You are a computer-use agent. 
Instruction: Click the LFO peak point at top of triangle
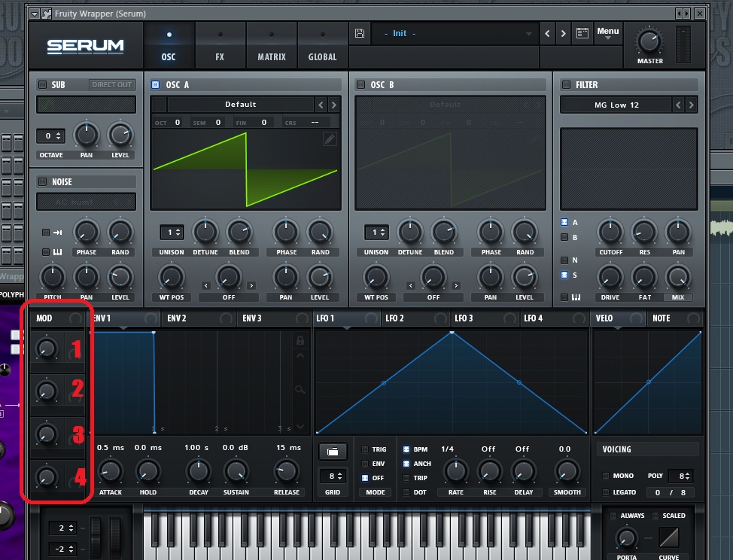tap(452, 333)
